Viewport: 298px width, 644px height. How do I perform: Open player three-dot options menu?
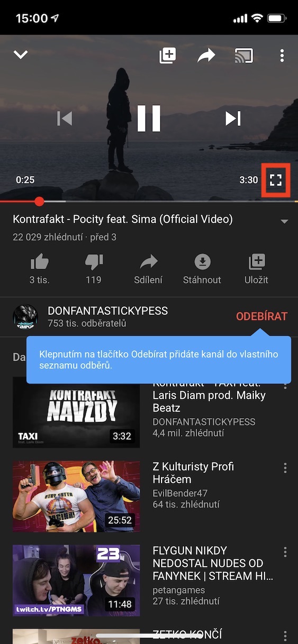[x=282, y=56]
